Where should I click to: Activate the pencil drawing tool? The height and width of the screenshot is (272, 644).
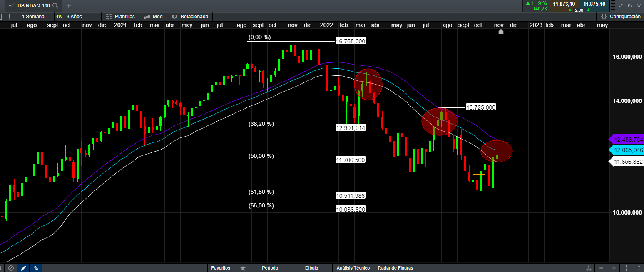(23, 268)
